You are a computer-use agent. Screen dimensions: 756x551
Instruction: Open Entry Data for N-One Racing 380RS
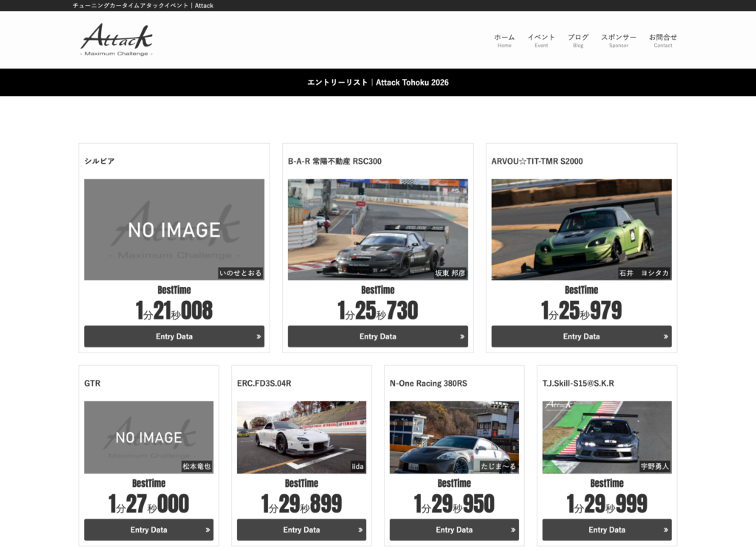(454, 530)
